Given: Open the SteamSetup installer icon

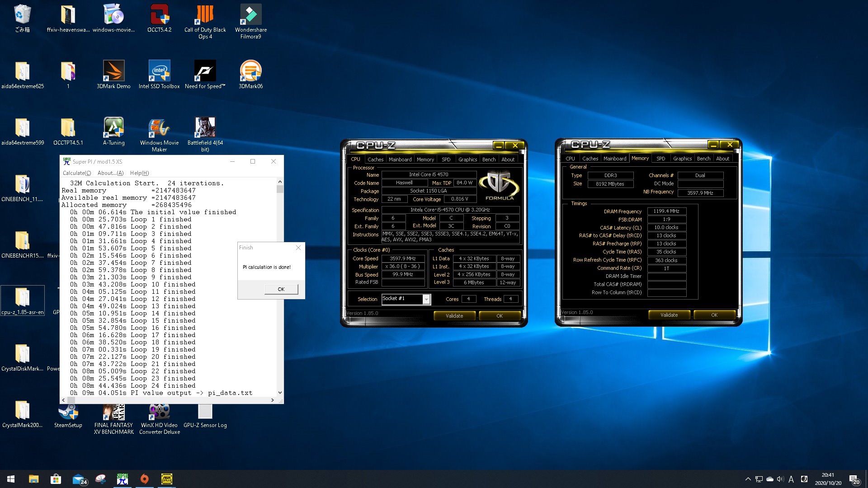Looking at the screenshot, I should click(68, 416).
